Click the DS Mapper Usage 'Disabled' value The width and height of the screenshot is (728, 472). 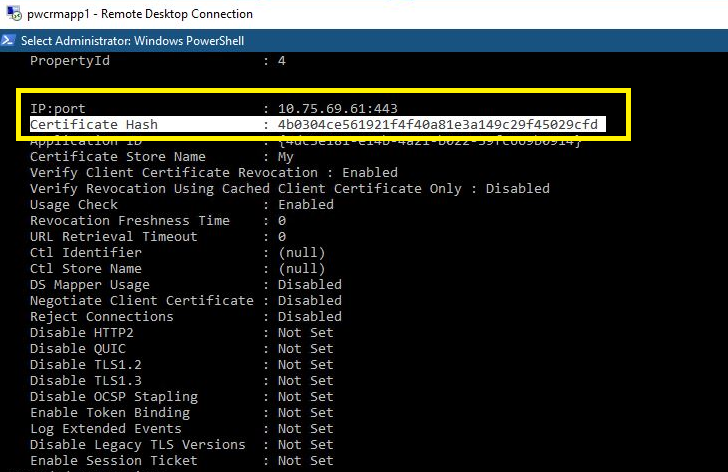tap(310, 284)
